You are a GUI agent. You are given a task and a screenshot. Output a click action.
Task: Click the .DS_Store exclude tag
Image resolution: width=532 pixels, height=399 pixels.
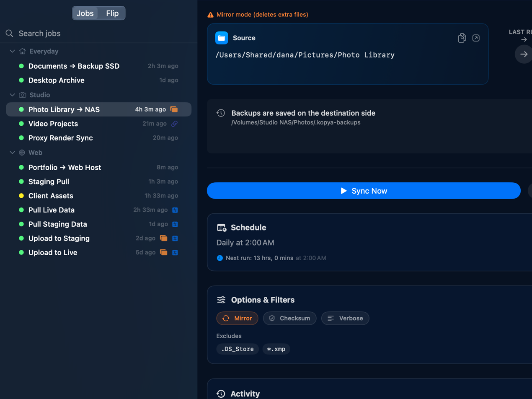238,349
